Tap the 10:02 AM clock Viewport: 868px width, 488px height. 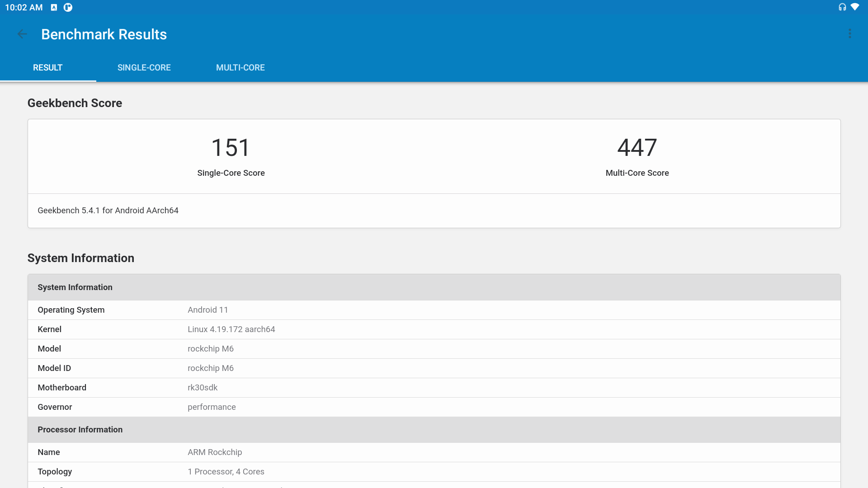[24, 8]
